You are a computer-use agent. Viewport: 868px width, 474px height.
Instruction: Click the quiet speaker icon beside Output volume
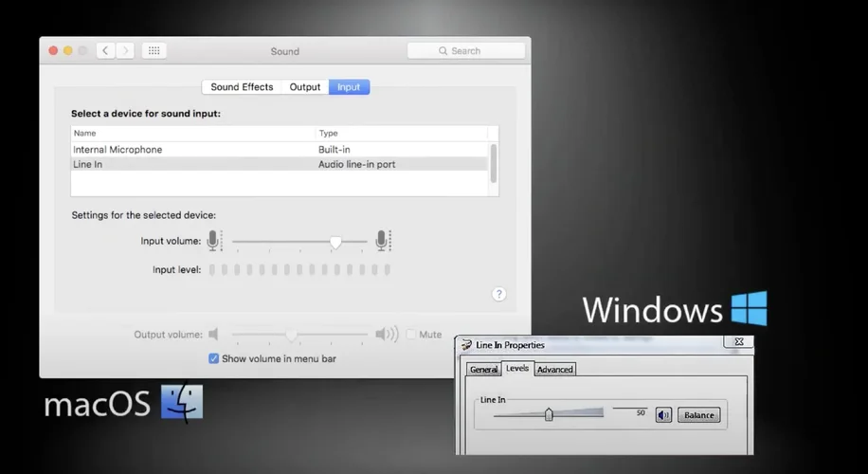click(213, 335)
